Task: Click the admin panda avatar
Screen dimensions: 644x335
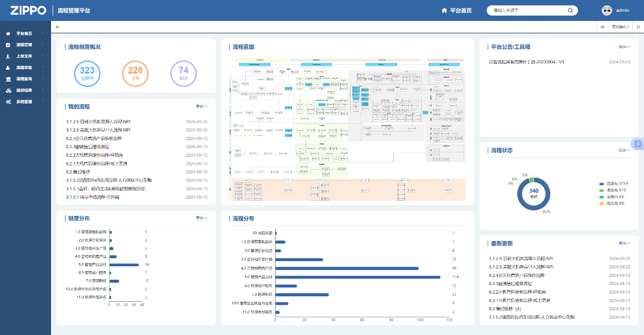Action: tap(607, 10)
